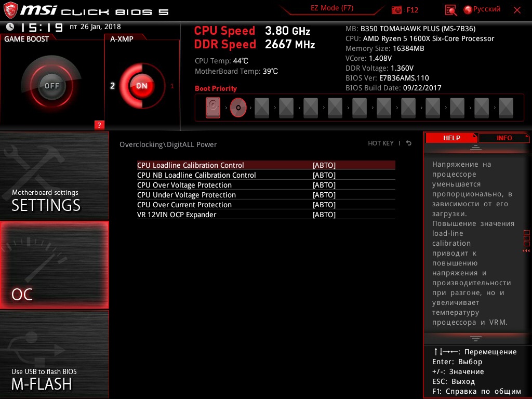This screenshot has width=532, height=399.
Task: Collapse the help panel with side red arrows
Action: pyautogui.click(x=526, y=251)
